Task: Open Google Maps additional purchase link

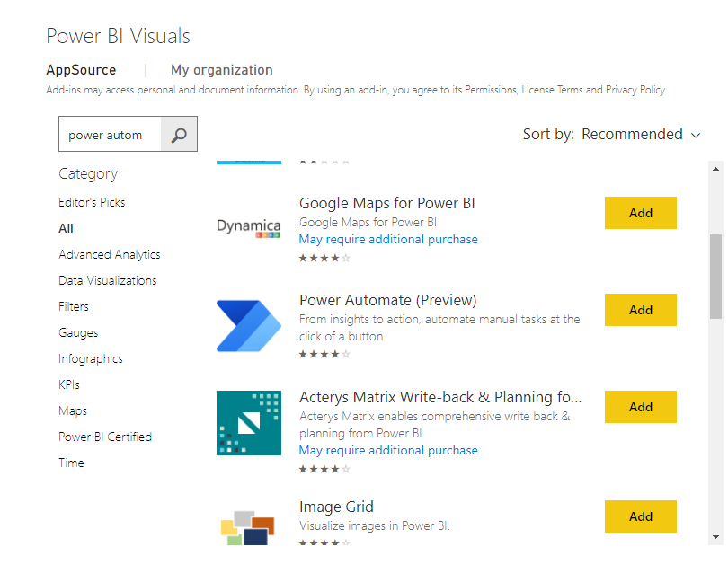Action: pyautogui.click(x=388, y=240)
